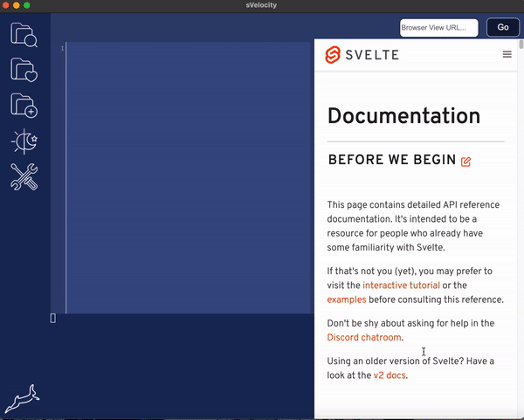Click the terminal cursor below the editor
This screenshot has width=524, height=420.
52,319
